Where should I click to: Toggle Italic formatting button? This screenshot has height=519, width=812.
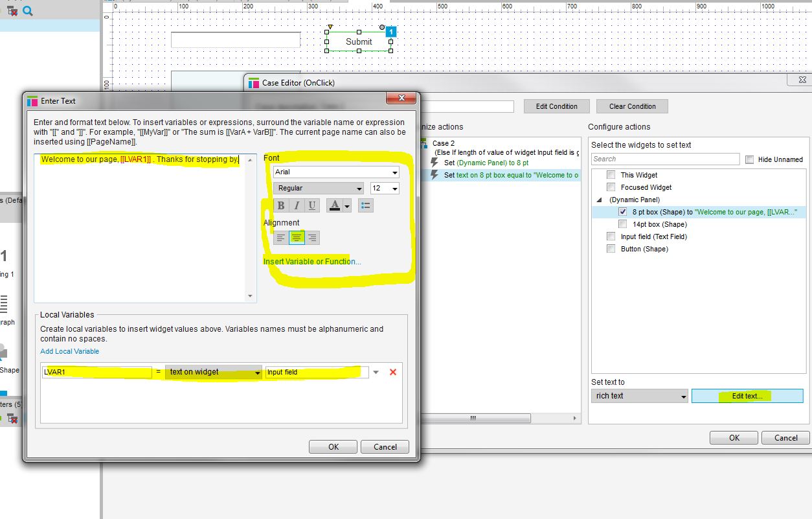297,205
